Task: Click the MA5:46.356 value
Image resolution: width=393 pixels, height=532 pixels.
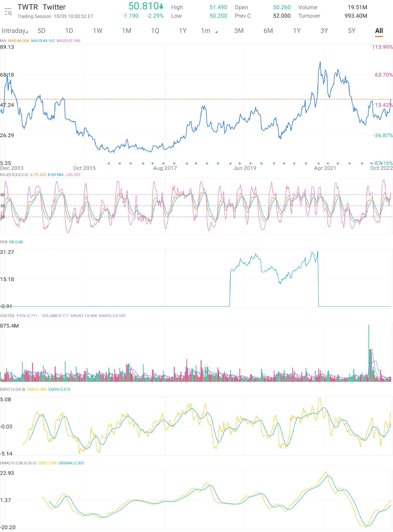Action: pyautogui.click(x=19, y=41)
